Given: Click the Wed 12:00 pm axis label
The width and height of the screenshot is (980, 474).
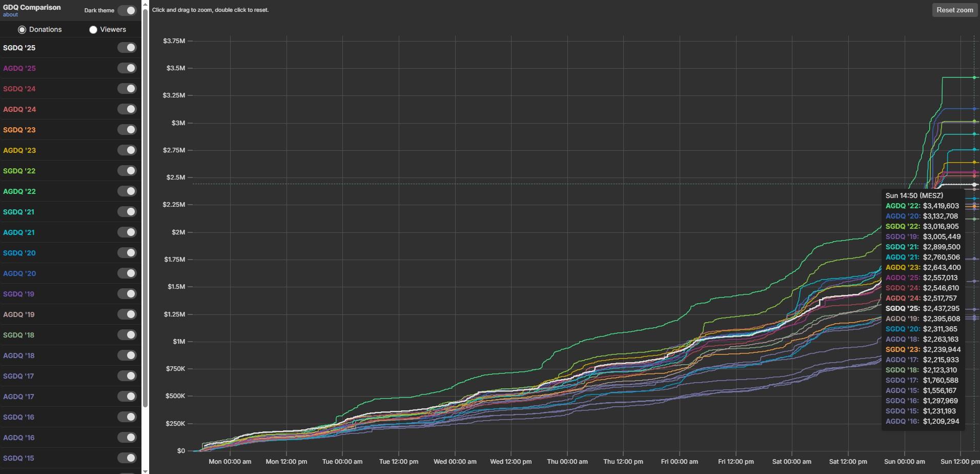Looking at the screenshot, I should click(x=511, y=462).
